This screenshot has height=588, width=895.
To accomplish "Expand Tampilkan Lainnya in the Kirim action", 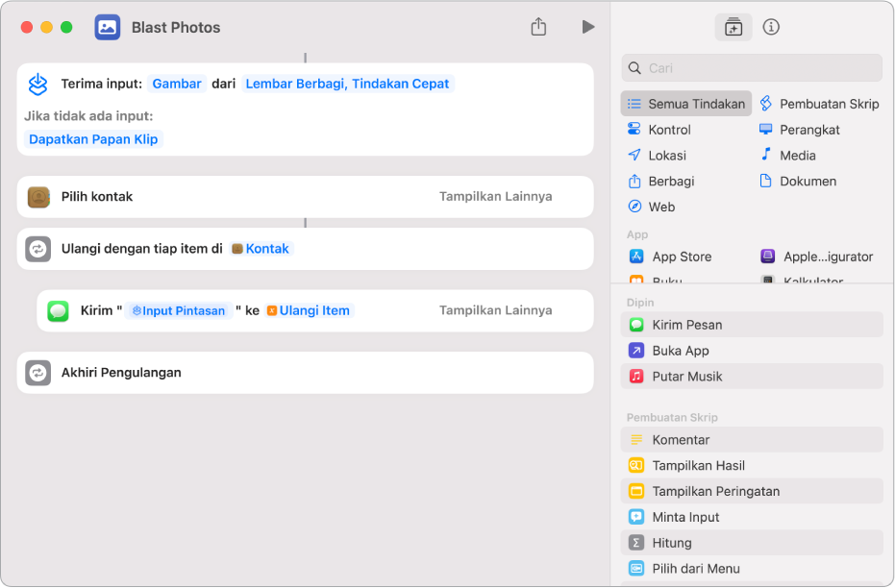I will pyautogui.click(x=495, y=310).
